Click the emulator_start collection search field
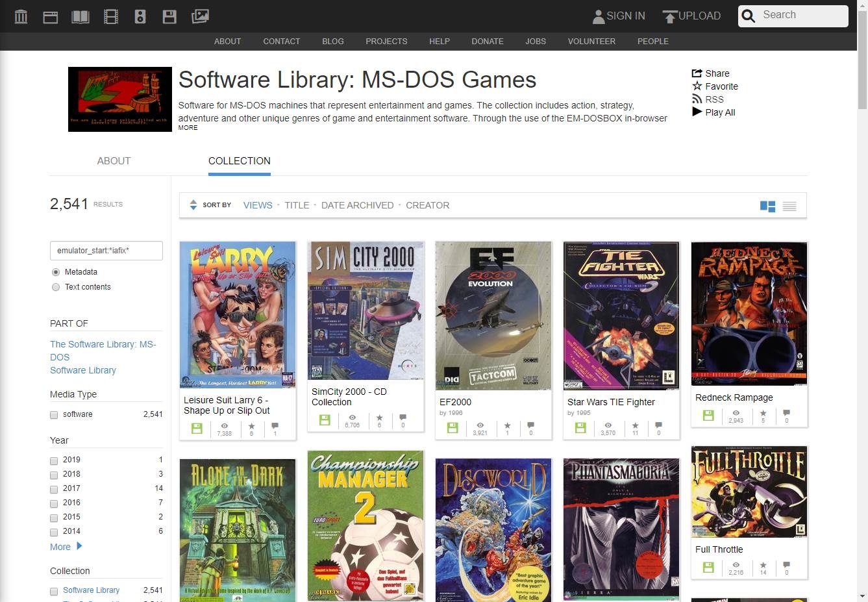 point(106,251)
